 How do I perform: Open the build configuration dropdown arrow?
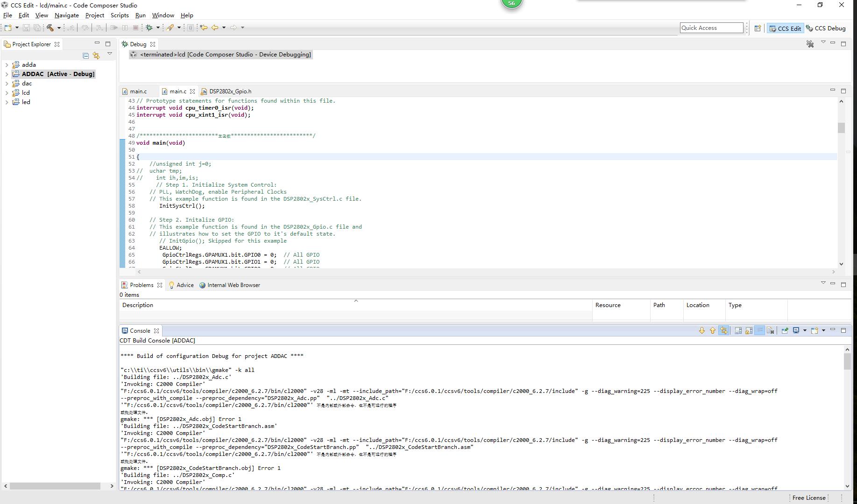(x=59, y=28)
